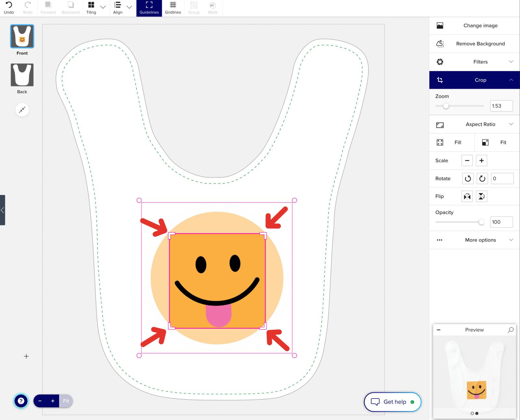Open the Get help chat
This screenshot has width=520, height=420.
392,402
